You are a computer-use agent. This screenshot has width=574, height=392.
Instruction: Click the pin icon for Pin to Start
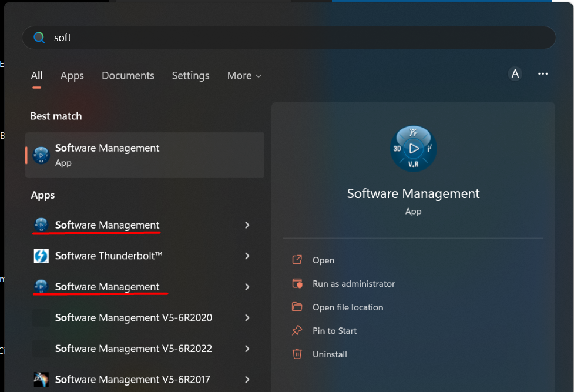[297, 331]
